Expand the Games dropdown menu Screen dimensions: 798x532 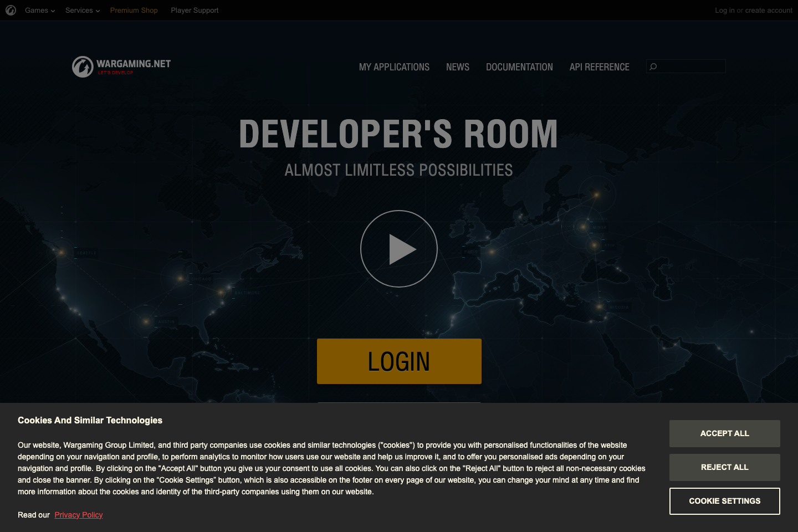(39, 10)
